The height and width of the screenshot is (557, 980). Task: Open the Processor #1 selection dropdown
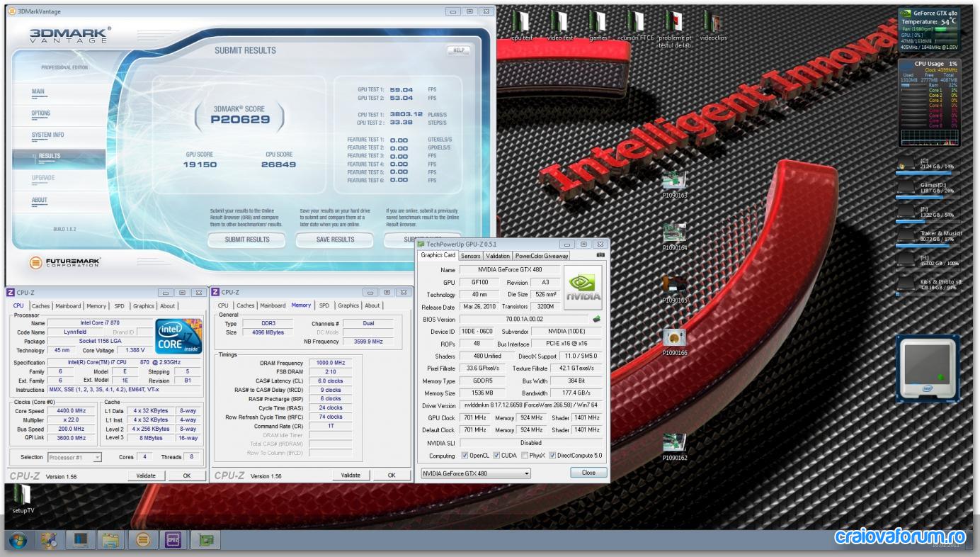coord(75,457)
